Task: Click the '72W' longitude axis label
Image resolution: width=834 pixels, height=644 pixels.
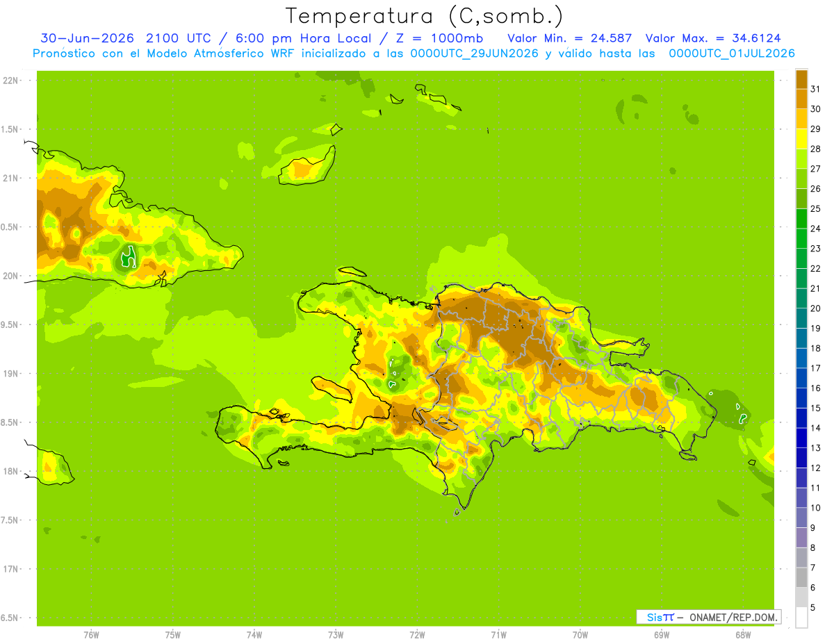Action: [x=417, y=635]
